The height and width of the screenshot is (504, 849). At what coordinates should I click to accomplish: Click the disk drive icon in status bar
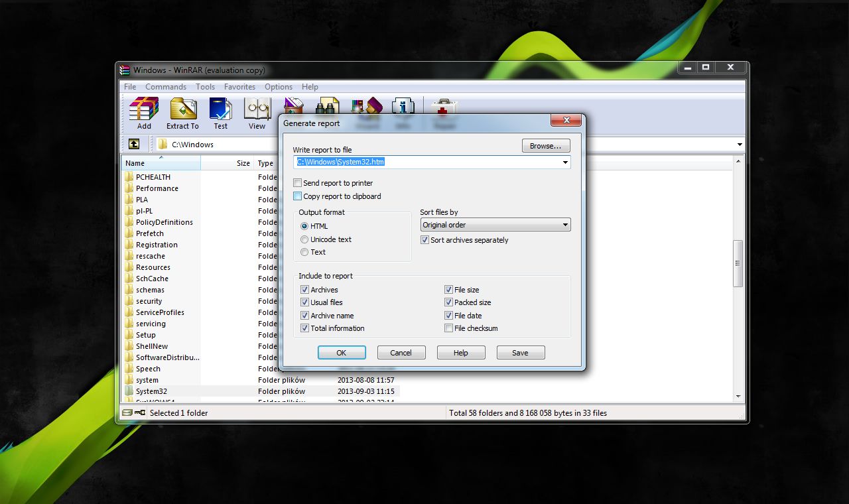[127, 412]
